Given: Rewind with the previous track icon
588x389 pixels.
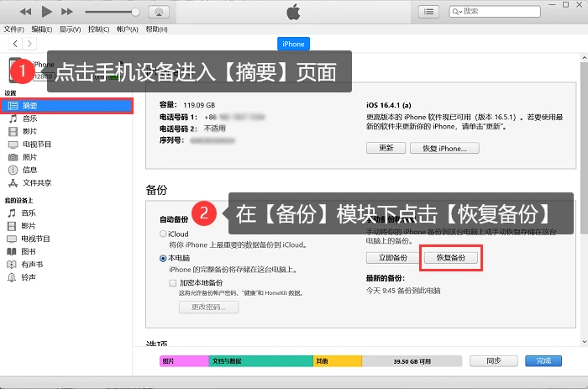Looking at the screenshot, I should (25, 12).
